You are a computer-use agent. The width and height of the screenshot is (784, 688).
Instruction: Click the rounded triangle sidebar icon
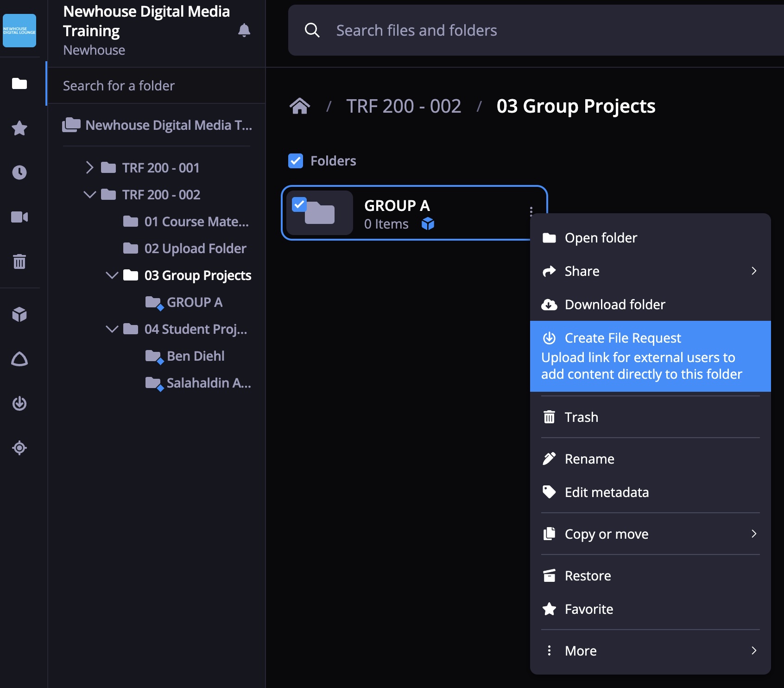(19, 359)
